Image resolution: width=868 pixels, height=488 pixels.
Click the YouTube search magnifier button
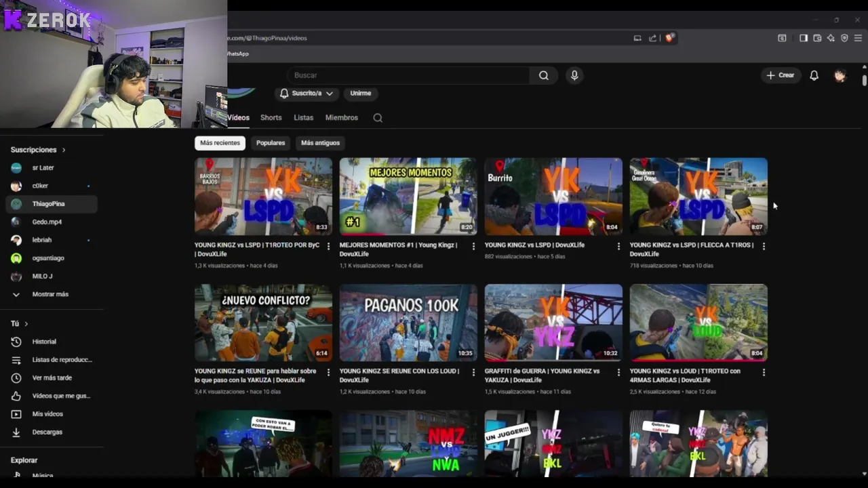544,75
